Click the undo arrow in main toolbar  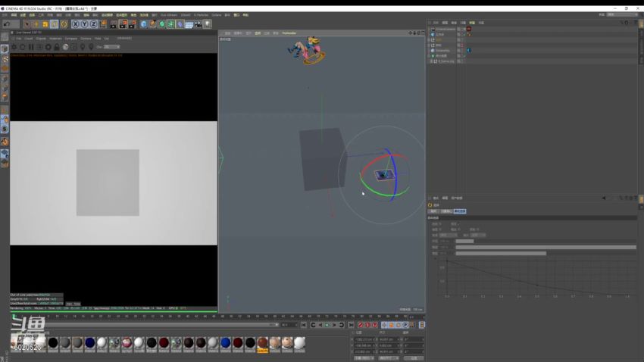pos(7,24)
